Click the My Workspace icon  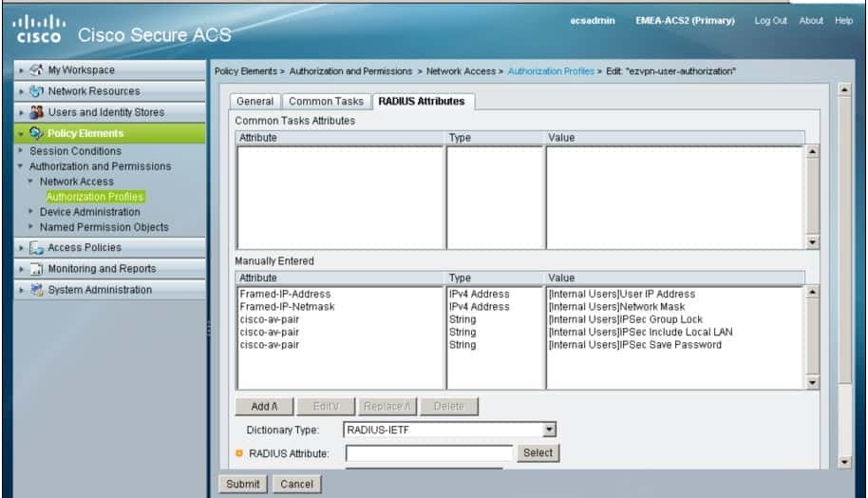click(36, 69)
